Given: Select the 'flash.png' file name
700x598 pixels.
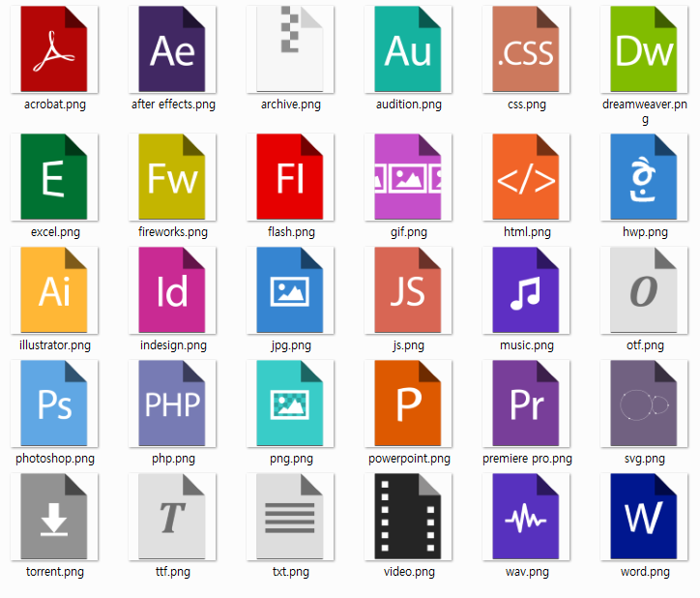Looking at the screenshot, I should pyautogui.click(x=291, y=232).
